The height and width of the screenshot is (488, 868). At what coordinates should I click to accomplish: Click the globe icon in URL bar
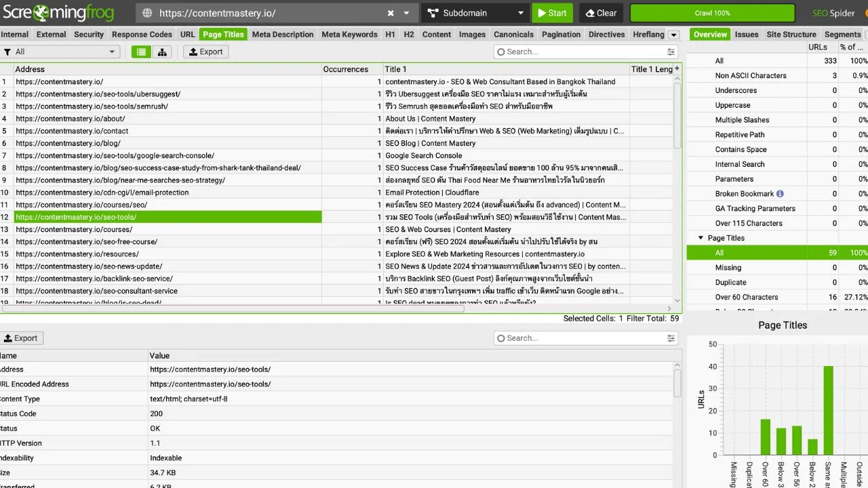tap(147, 13)
